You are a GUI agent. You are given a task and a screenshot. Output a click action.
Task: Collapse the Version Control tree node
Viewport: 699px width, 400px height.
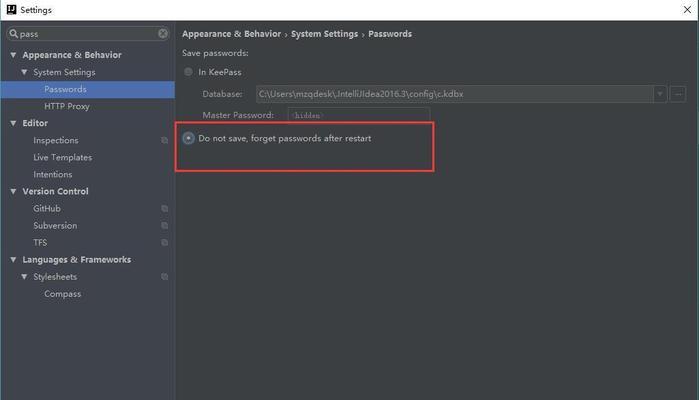(13, 191)
